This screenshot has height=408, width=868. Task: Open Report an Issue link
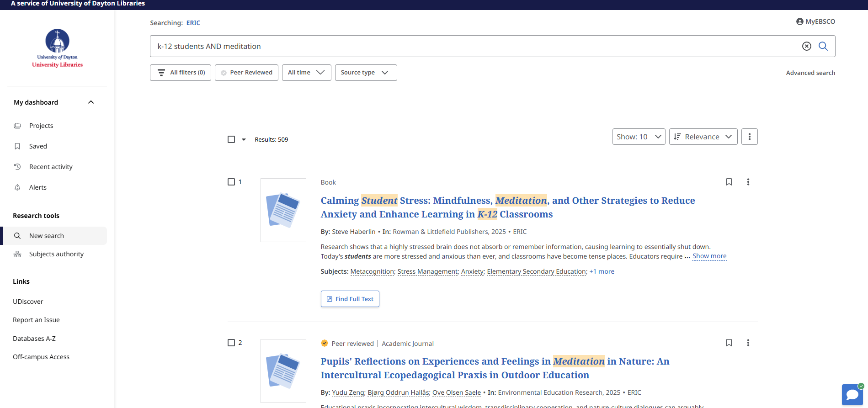(x=36, y=320)
